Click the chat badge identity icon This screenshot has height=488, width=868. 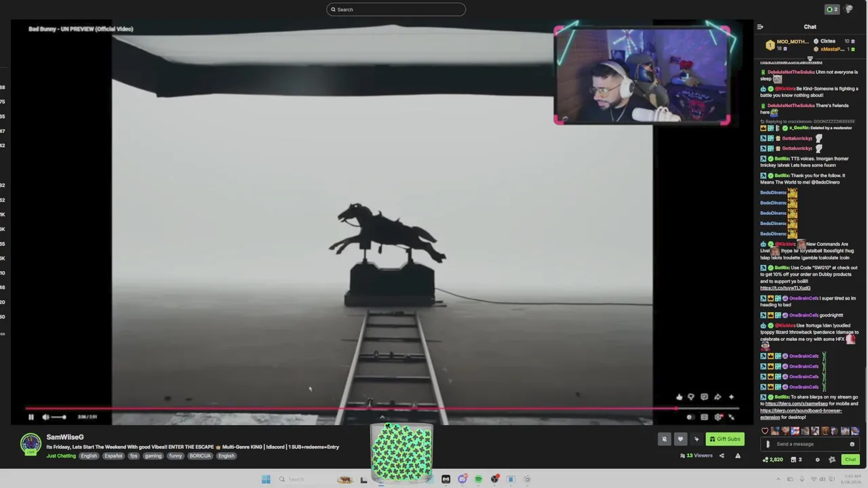click(x=832, y=460)
